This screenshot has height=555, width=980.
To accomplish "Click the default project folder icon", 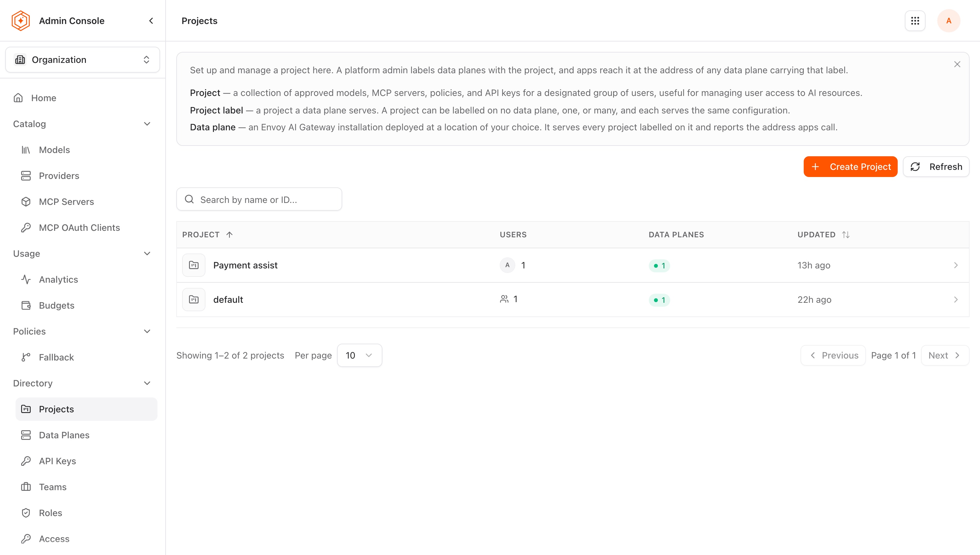I will 193,300.
